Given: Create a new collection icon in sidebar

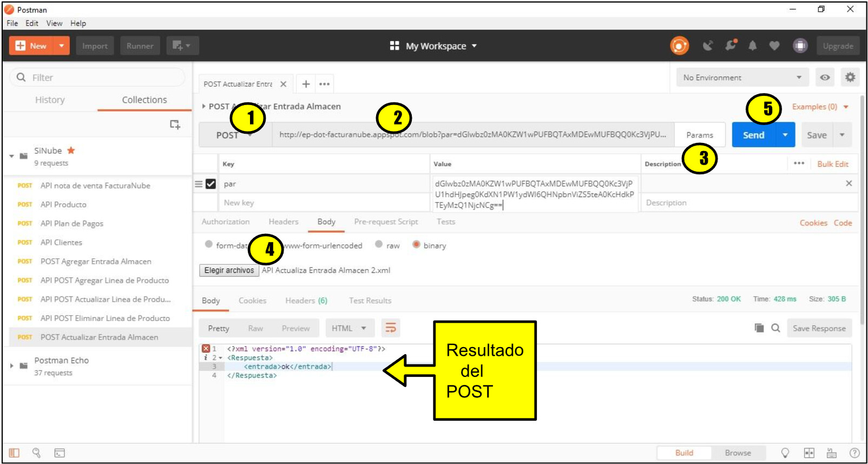Looking at the screenshot, I should [175, 125].
